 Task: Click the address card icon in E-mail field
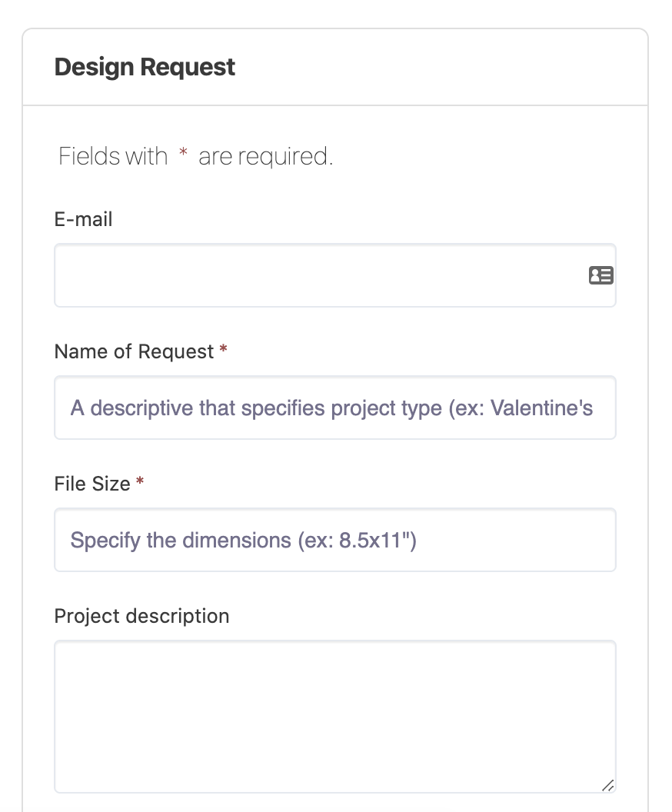point(602,275)
